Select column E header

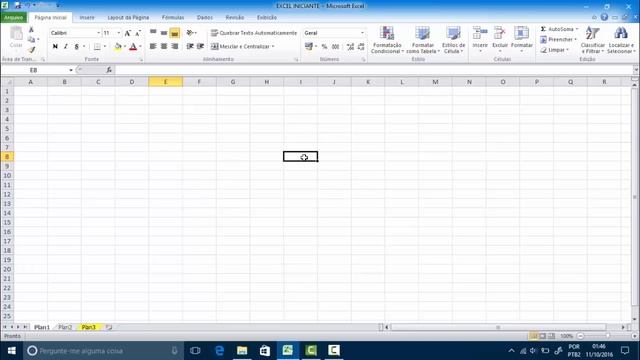[x=165, y=82]
